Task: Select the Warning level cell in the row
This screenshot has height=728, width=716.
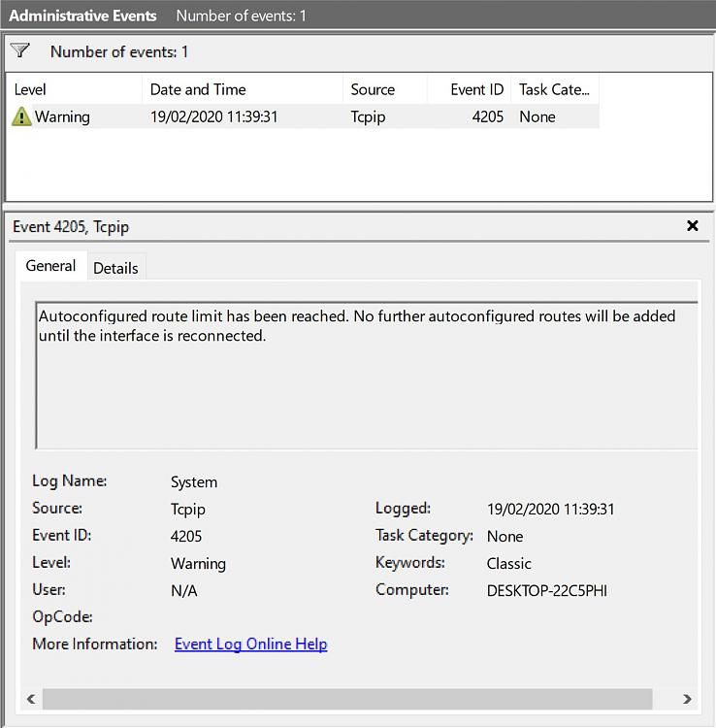Action: (62, 116)
